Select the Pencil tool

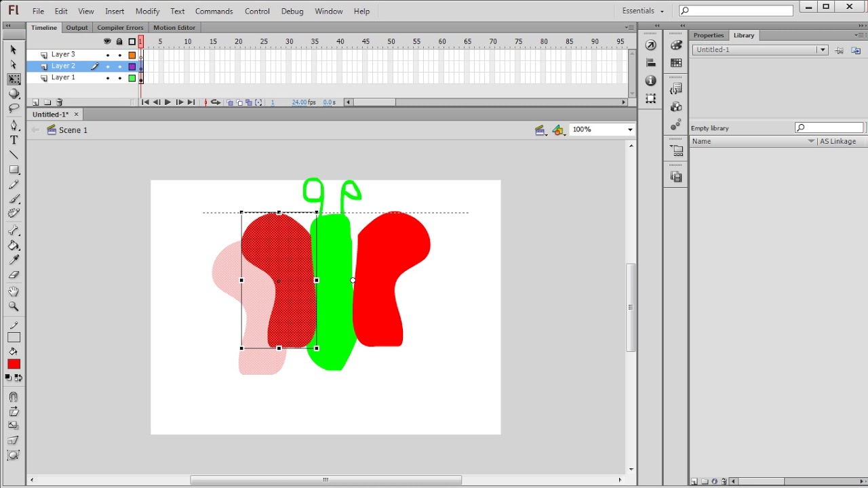click(x=14, y=184)
